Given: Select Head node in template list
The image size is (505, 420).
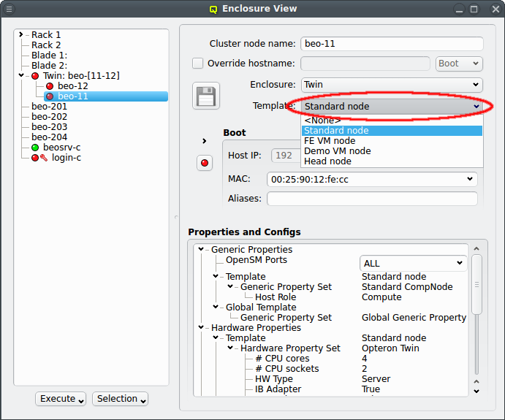Looking at the screenshot, I should click(327, 161).
